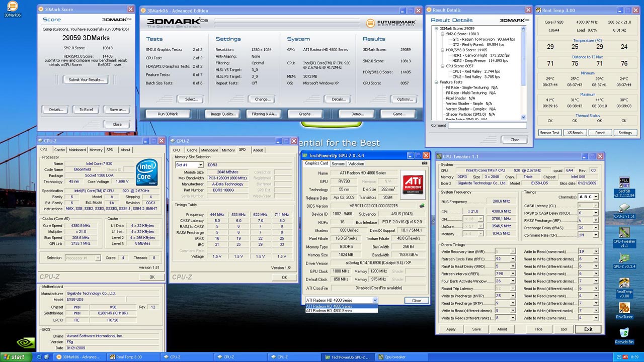Switch to Validation tab in GPU-Z
The width and height of the screenshot is (644, 362).
[x=356, y=163]
